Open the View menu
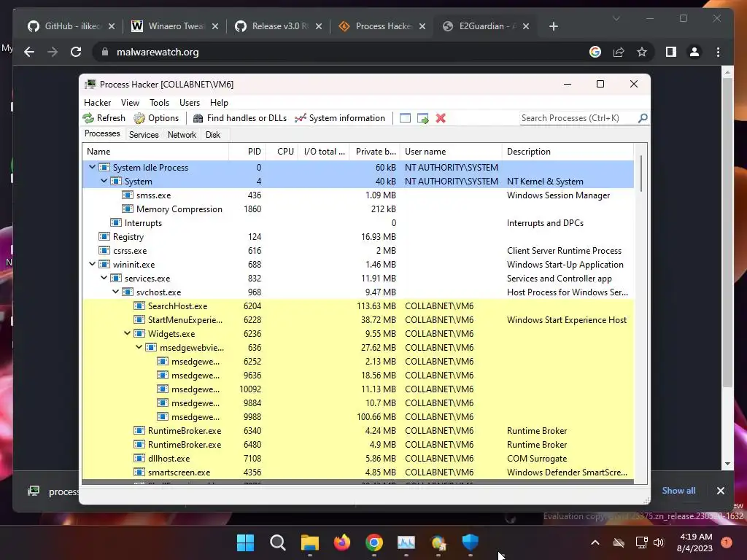This screenshot has width=747, height=560. [x=130, y=103]
